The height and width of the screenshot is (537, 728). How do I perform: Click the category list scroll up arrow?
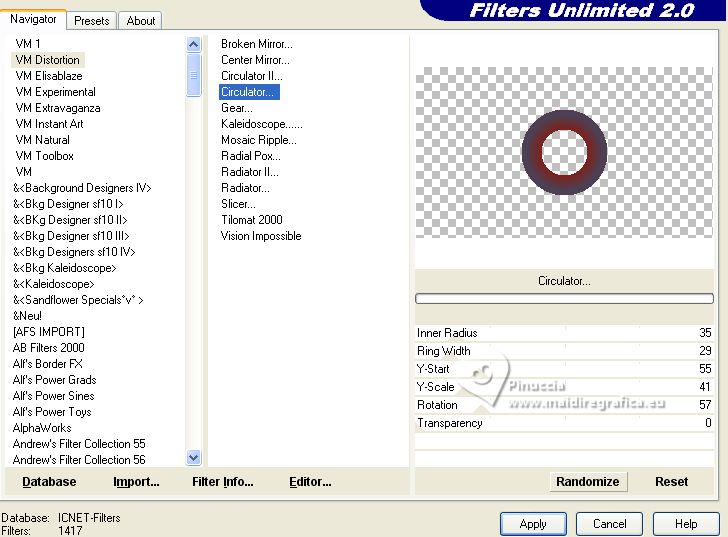[194, 45]
